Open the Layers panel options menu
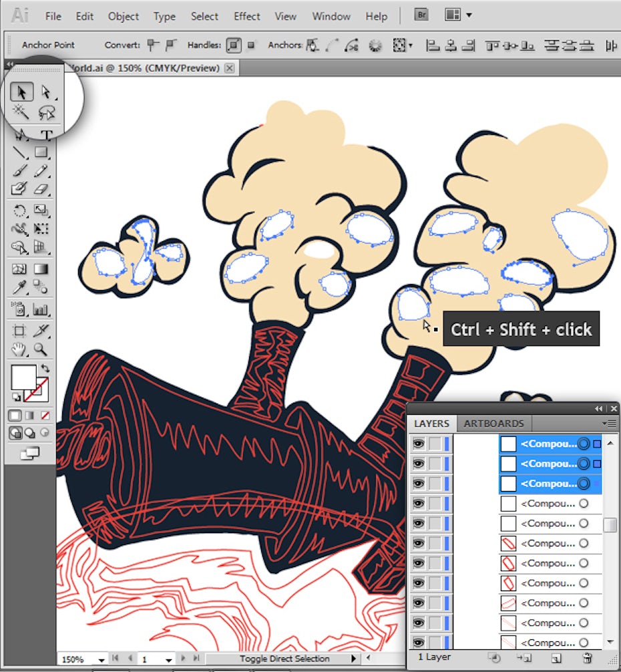The width and height of the screenshot is (621, 672). pos(609,424)
